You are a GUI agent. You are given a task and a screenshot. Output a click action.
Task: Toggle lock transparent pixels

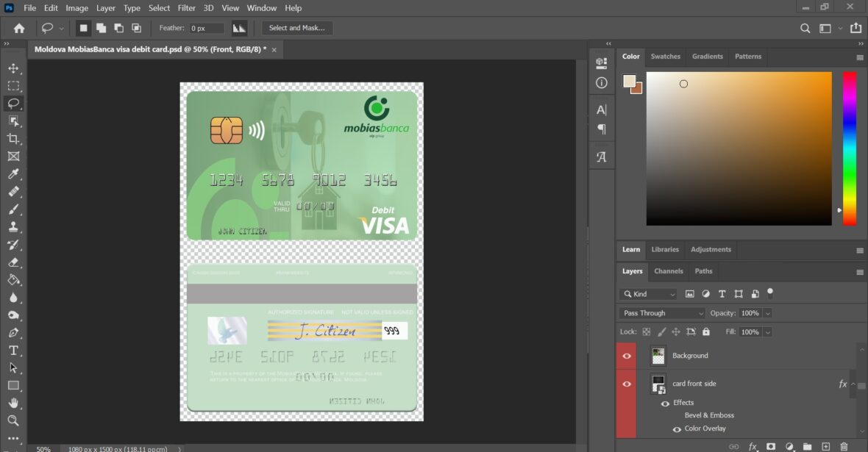click(x=646, y=332)
